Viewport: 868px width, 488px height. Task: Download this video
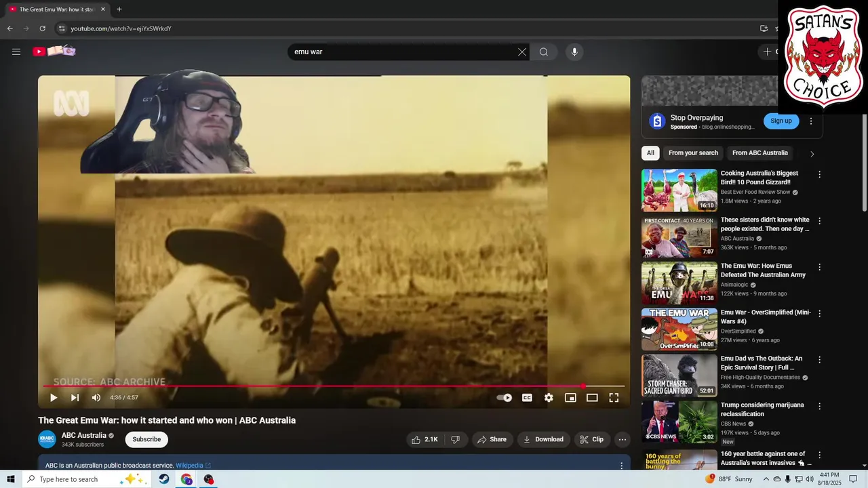pyautogui.click(x=544, y=439)
